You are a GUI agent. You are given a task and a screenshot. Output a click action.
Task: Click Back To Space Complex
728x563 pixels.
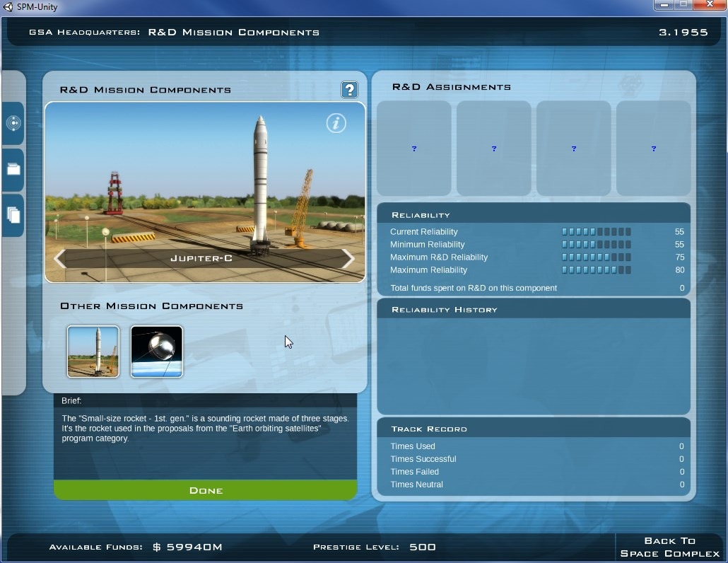669,547
